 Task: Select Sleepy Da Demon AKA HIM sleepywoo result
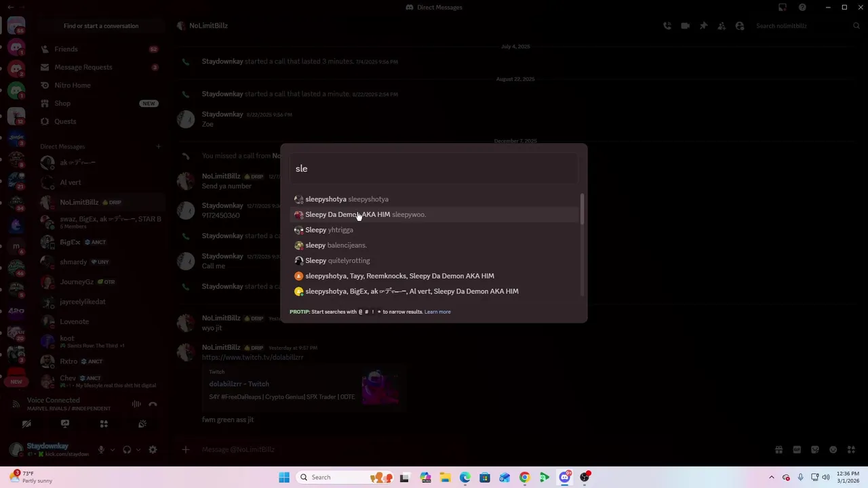click(x=434, y=214)
